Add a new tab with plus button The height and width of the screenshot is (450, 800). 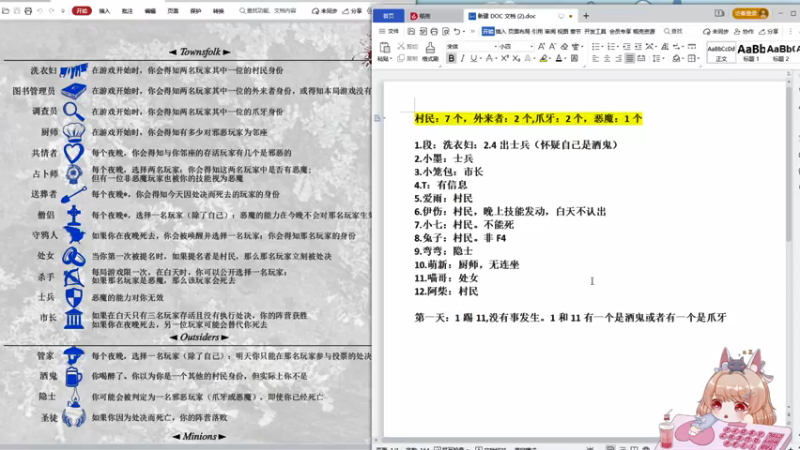(x=586, y=16)
